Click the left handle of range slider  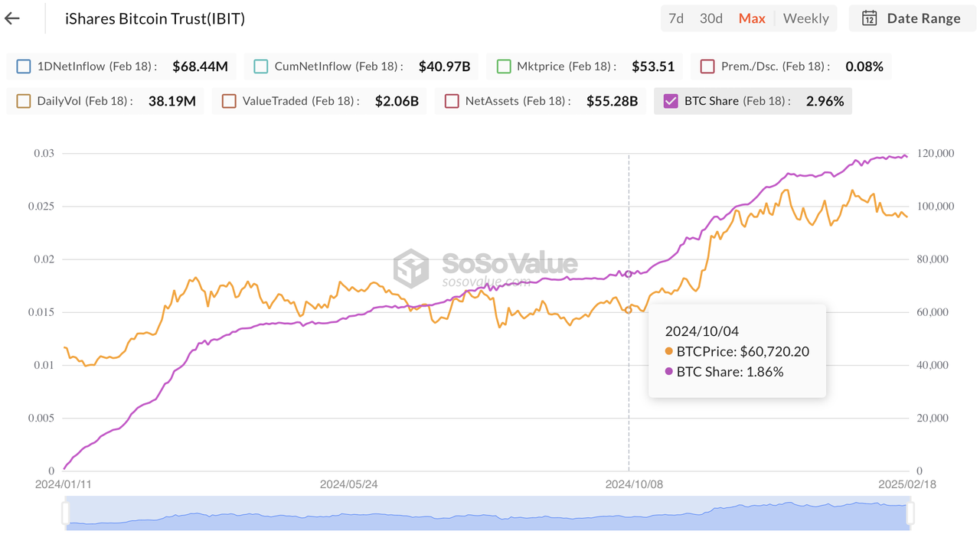66,513
